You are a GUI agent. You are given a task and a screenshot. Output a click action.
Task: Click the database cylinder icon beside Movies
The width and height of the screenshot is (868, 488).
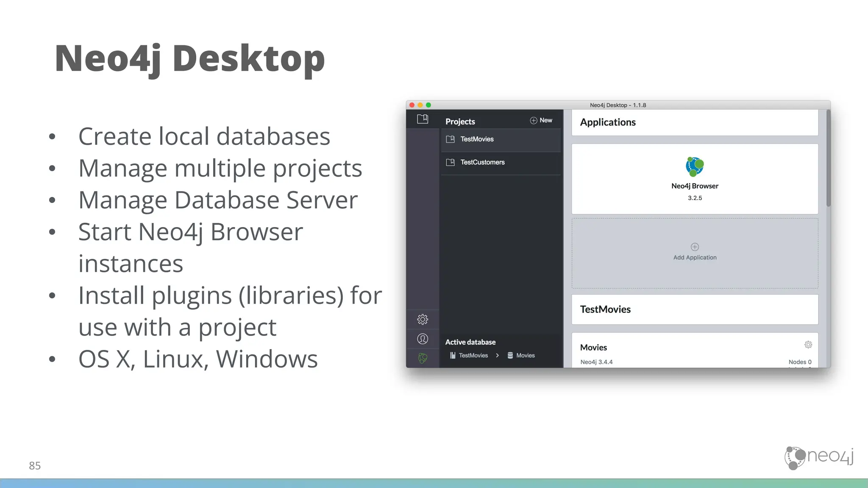[510, 355]
